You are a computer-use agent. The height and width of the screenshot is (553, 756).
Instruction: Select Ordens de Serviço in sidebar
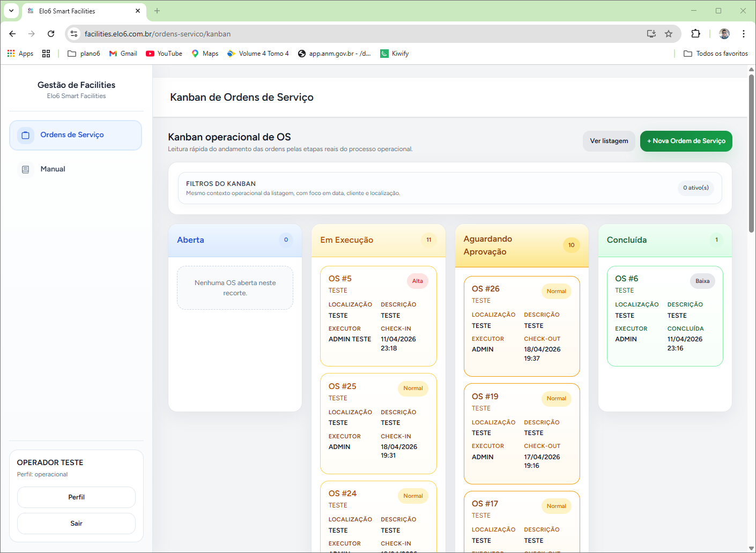tap(76, 135)
